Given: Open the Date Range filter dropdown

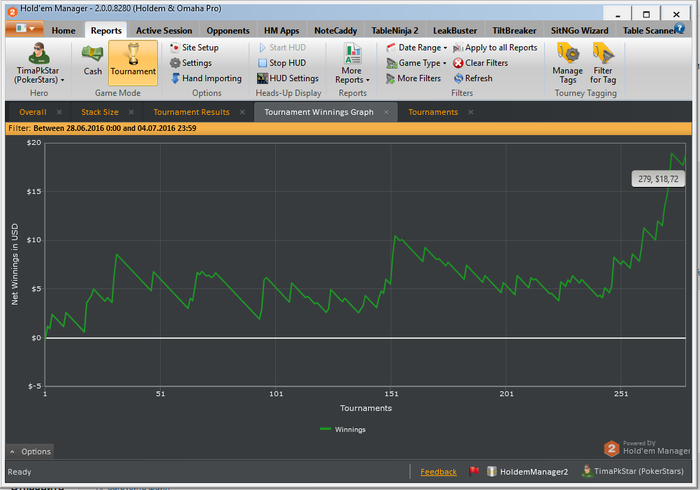Looking at the screenshot, I should coord(417,47).
